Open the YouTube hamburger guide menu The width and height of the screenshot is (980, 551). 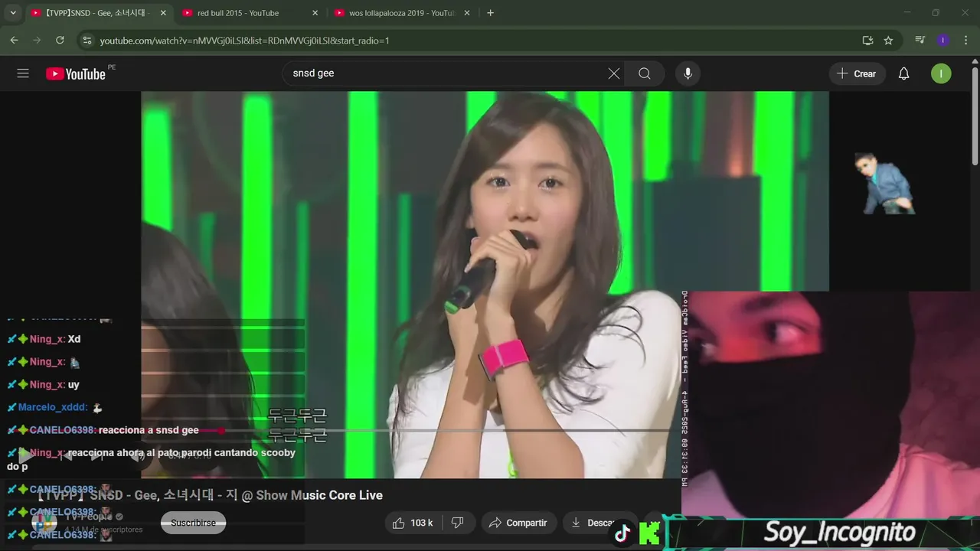(x=23, y=73)
